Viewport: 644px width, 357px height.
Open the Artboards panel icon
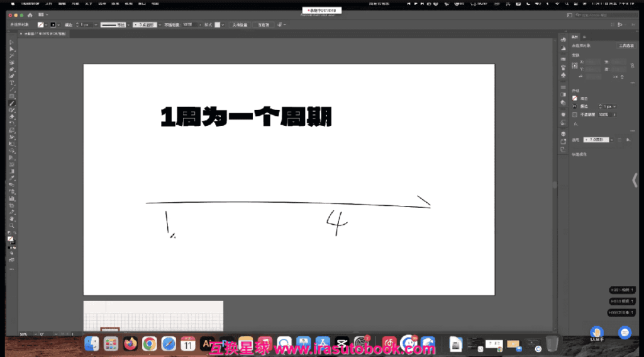click(x=563, y=149)
